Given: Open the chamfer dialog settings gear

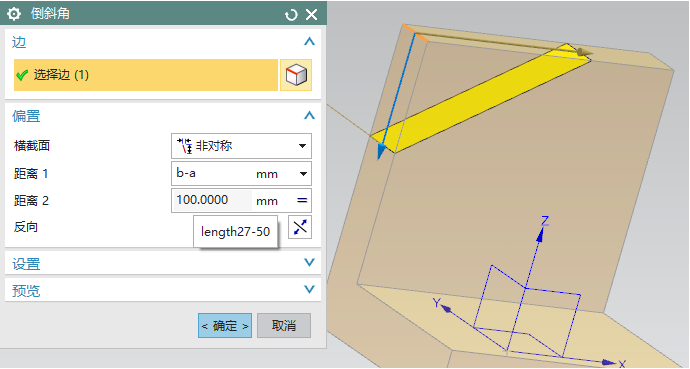Looking at the screenshot, I should [x=14, y=14].
